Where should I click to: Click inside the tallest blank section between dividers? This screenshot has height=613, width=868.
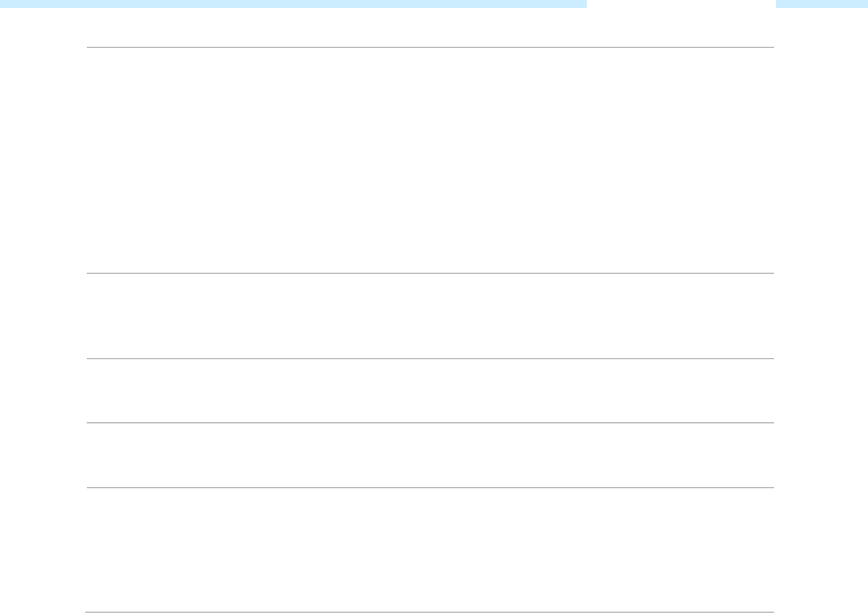pos(430,160)
